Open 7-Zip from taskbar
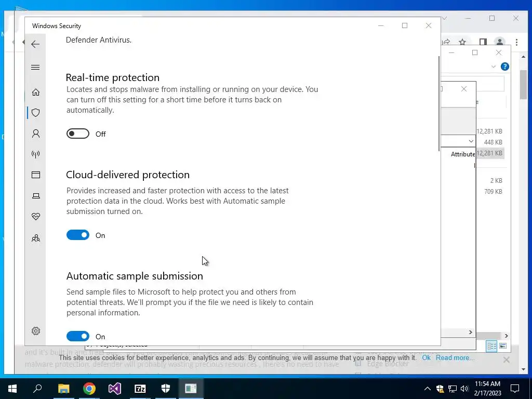Screen dimensions: 532x399 coord(140,389)
